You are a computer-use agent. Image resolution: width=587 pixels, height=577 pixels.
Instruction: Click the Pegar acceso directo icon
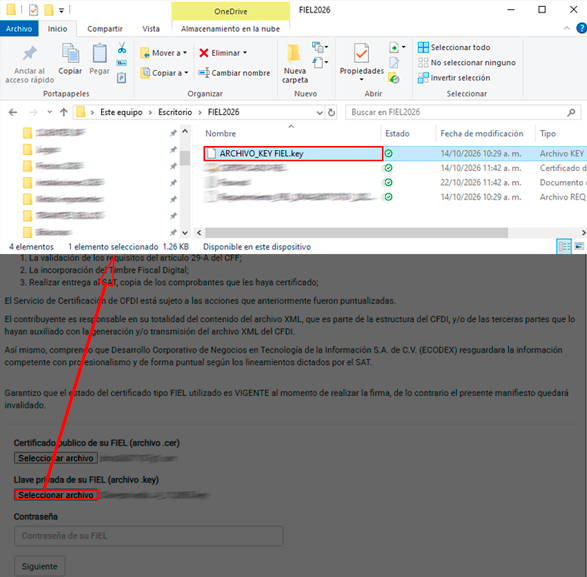122,78
